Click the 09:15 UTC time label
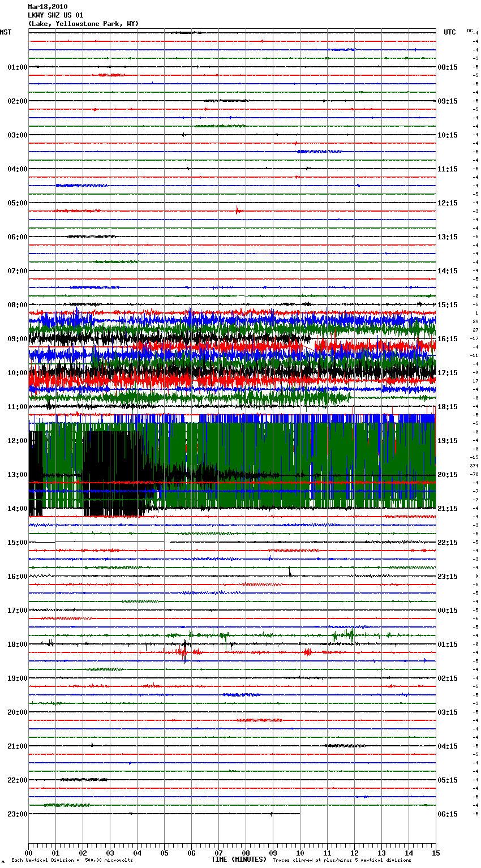The image size is (481, 868). coord(448,101)
